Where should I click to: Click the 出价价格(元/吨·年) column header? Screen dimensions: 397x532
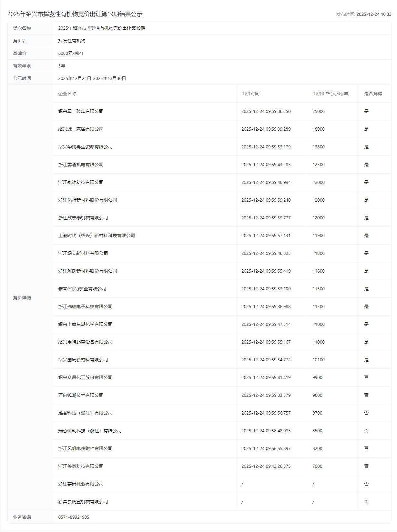(331, 94)
